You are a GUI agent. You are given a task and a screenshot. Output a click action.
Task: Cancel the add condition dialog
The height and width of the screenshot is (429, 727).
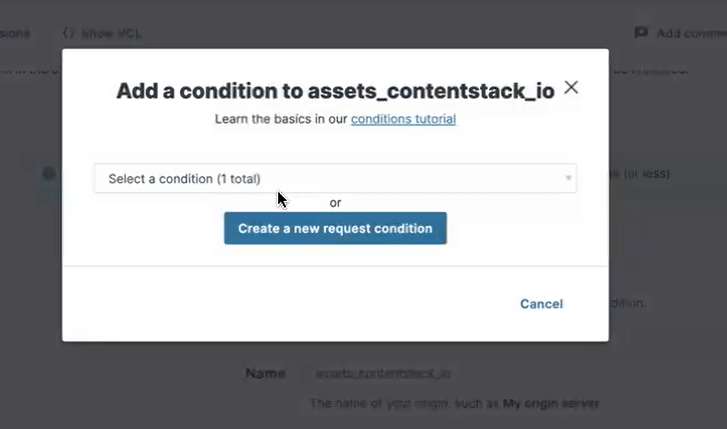point(541,304)
